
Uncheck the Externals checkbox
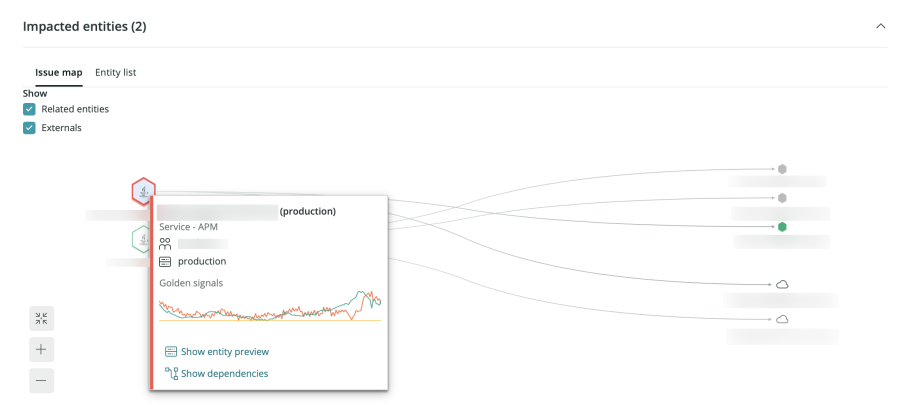[x=30, y=128]
